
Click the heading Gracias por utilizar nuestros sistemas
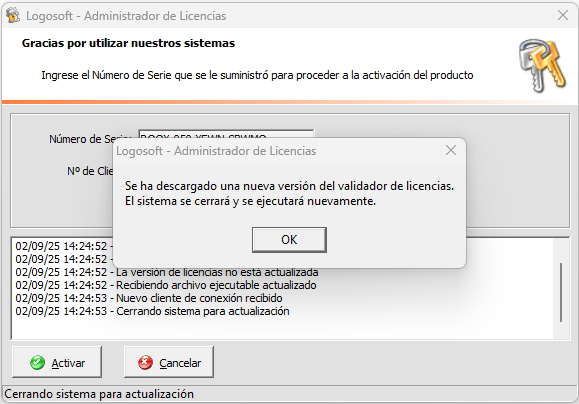pyautogui.click(x=129, y=43)
